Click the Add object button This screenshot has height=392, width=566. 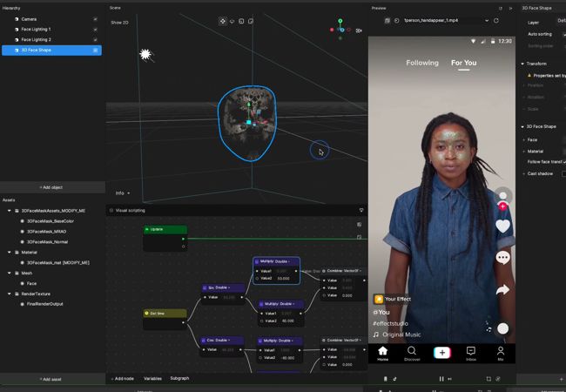pos(51,187)
